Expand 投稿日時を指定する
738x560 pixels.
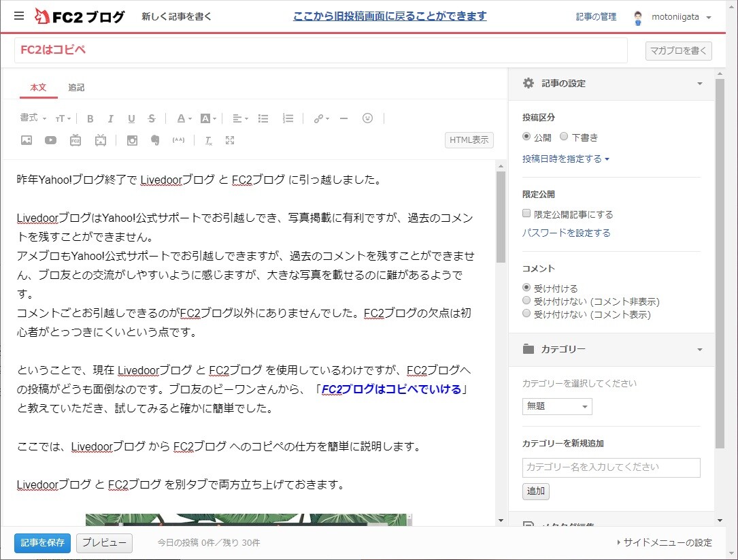tap(566, 159)
